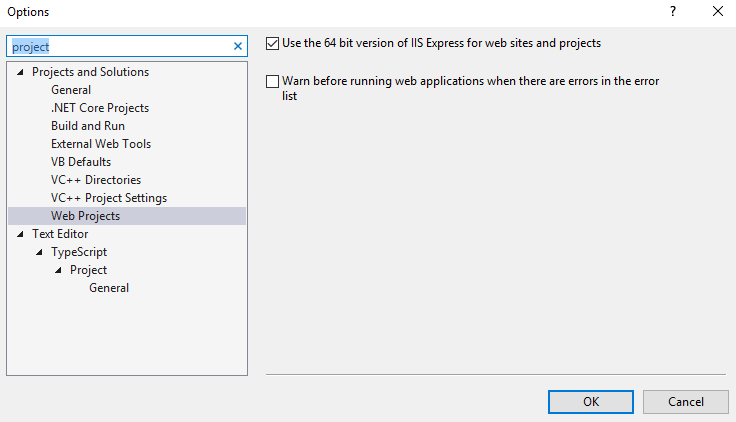This screenshot has width=736, height=422.
Task: Select General under TypeScript Project
Action: (x=109, y=288)
